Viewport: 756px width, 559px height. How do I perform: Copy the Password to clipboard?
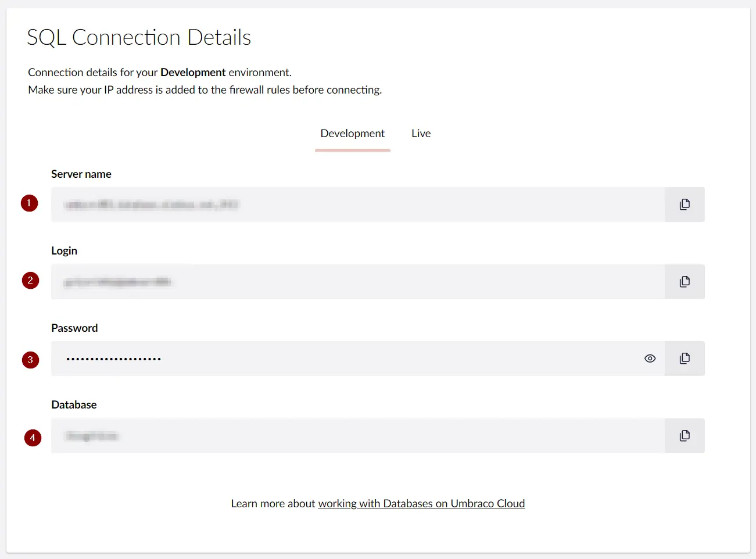(x=685, y=359)
